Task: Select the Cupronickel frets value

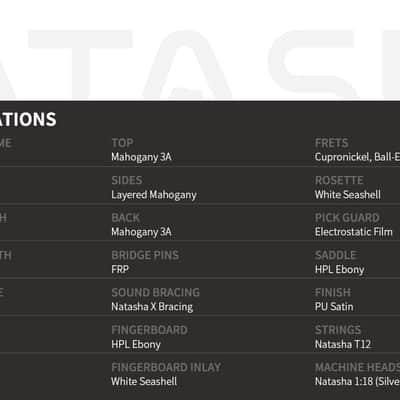Action: point(357,157)
